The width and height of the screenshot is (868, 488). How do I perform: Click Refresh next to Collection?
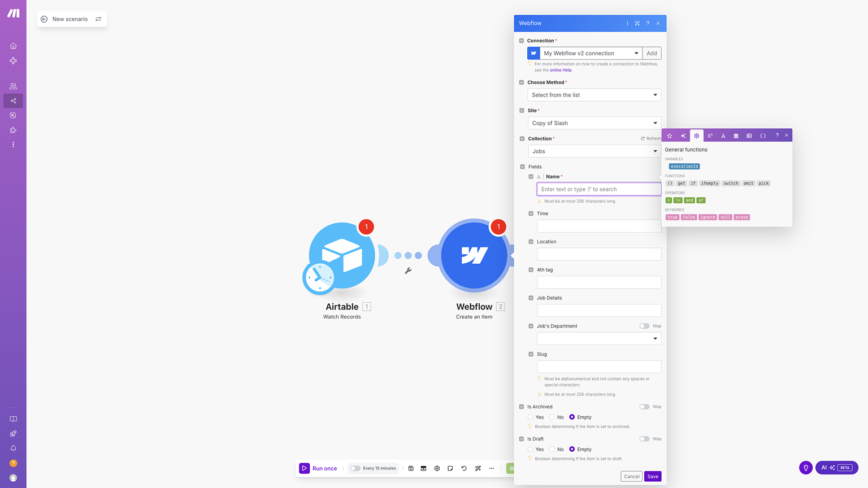651,138
